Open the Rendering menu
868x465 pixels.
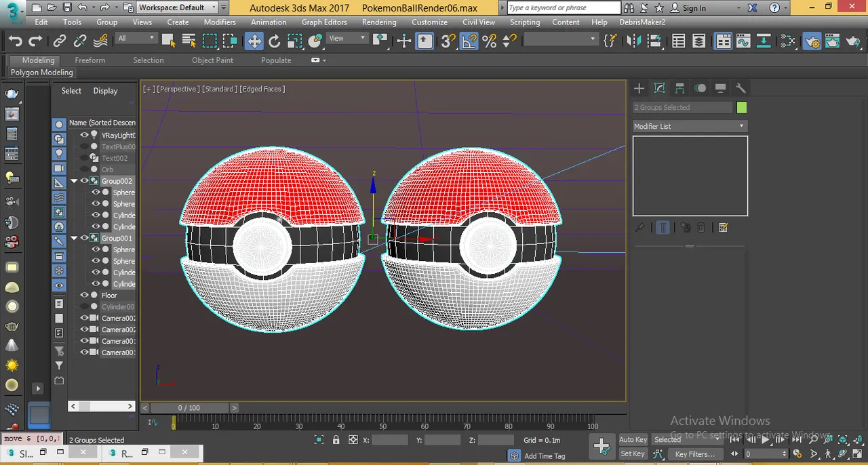click(379, 22)
